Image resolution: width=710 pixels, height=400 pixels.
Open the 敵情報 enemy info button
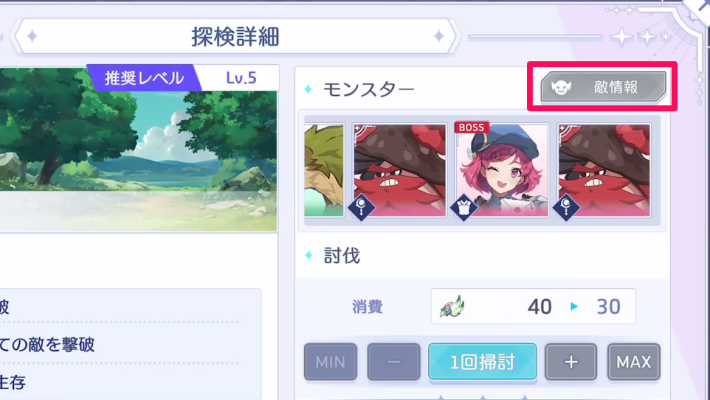[x=603, y=87]
